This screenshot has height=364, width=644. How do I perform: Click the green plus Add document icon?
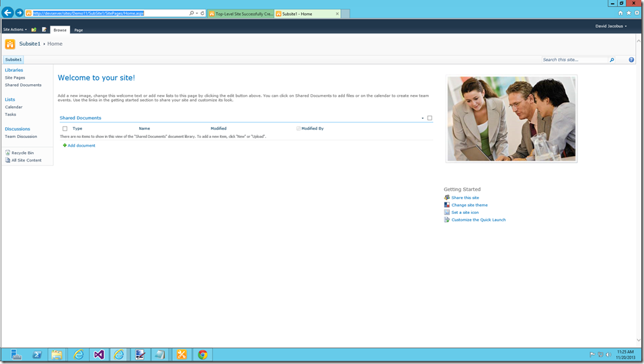[65, 145]
